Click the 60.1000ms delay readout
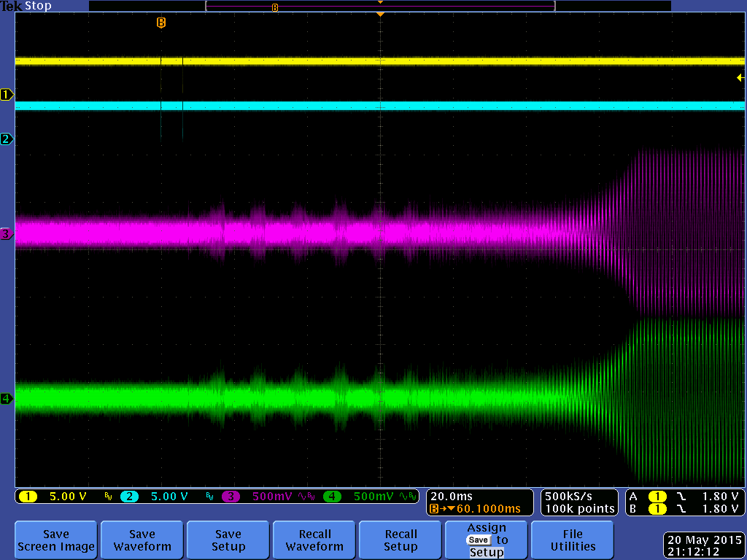This screenshot has height=560, width=747. 488,508
